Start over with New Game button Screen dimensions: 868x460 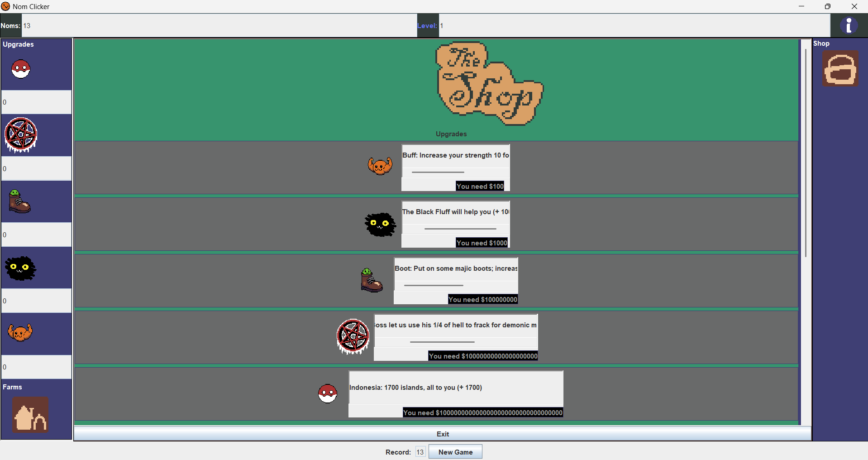455,452
